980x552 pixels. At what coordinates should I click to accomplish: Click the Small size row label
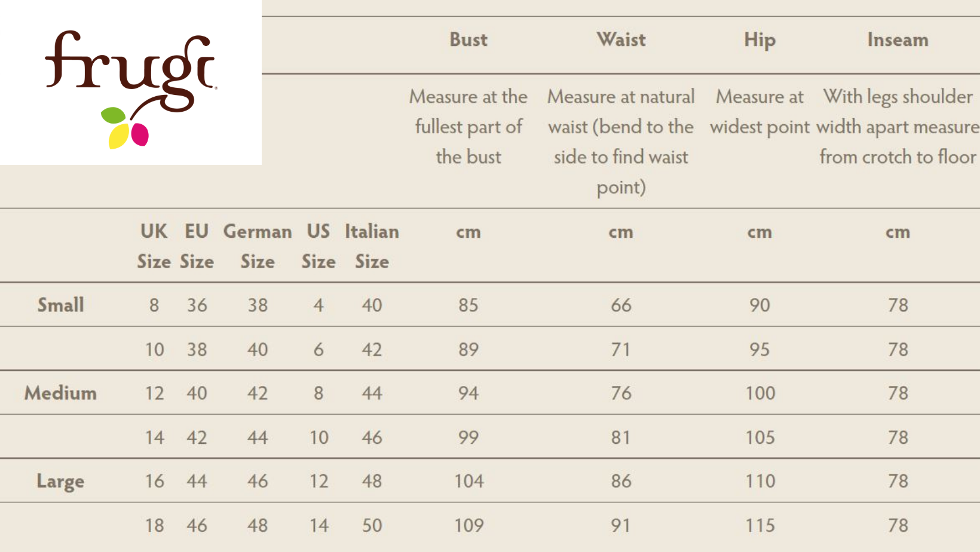click(60, 305)
